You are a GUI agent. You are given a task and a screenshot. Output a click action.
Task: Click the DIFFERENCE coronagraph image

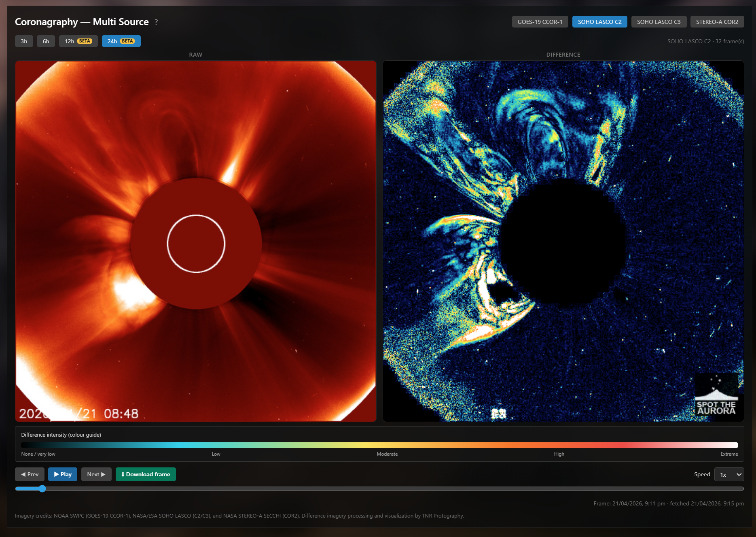point(563,241)
